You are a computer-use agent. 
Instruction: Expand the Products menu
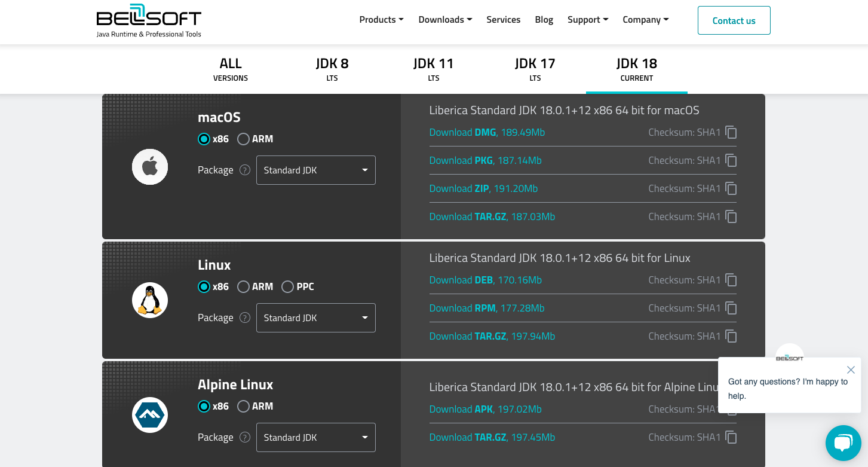381,20
